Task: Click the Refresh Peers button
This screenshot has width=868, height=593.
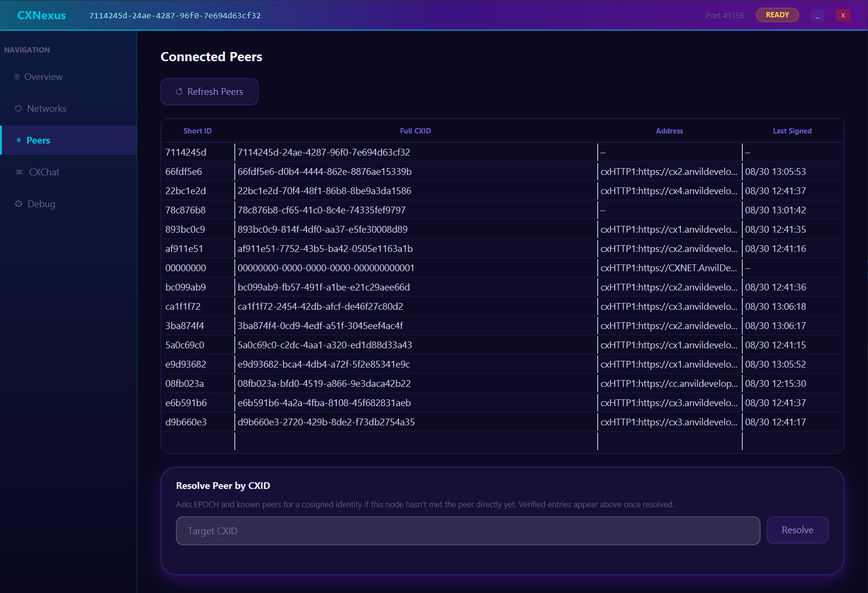Action: 210,92
